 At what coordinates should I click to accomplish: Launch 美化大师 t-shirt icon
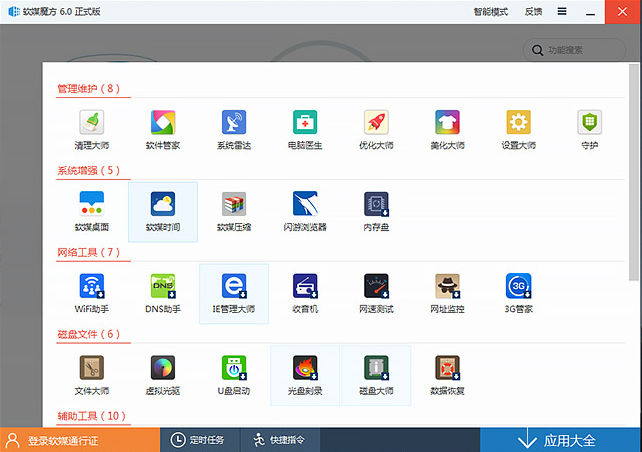click(x=447, y=122)
